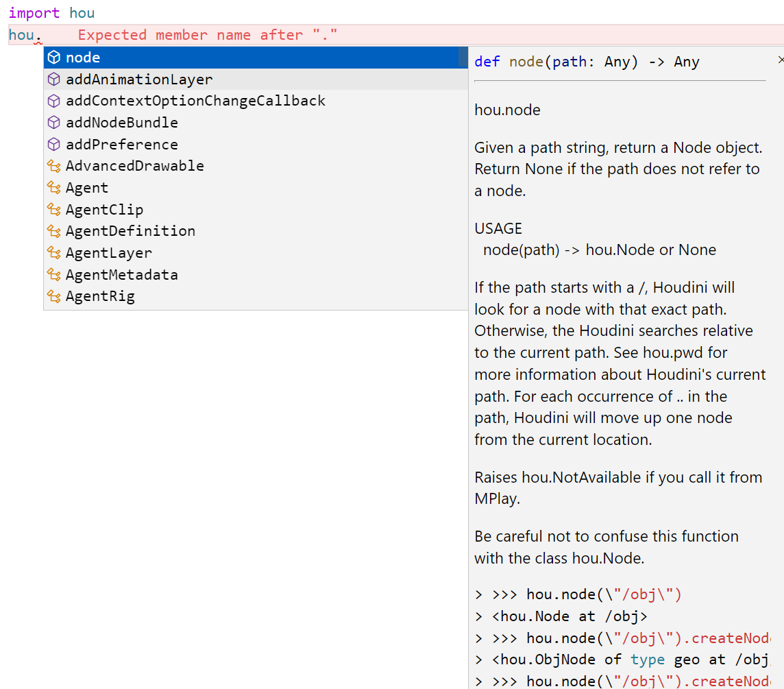
Task: Click the method icon next to addPreference
Action: pos(53,144)
